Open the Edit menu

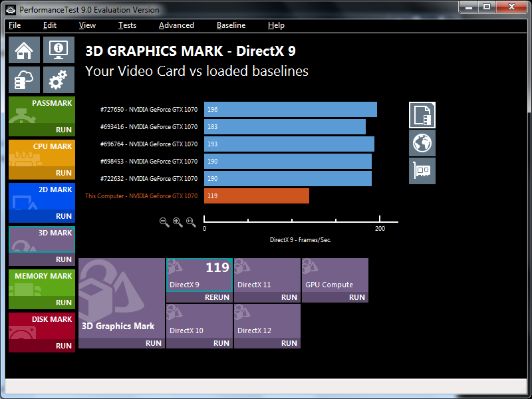49,25
